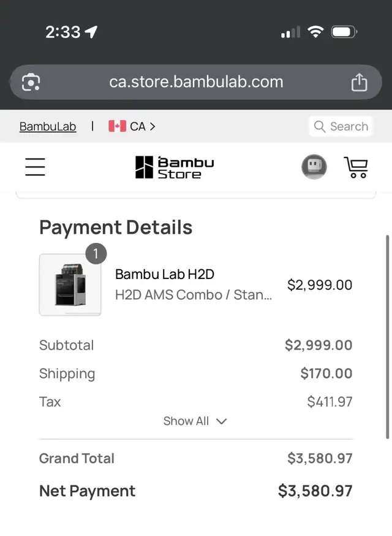Tap the visual search camera icon
Screen dimensions: 392x536
coord(31,82)
